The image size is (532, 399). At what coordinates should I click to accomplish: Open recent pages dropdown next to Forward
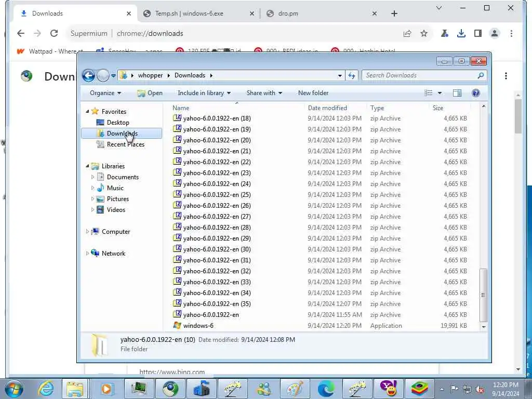[113, 76]
